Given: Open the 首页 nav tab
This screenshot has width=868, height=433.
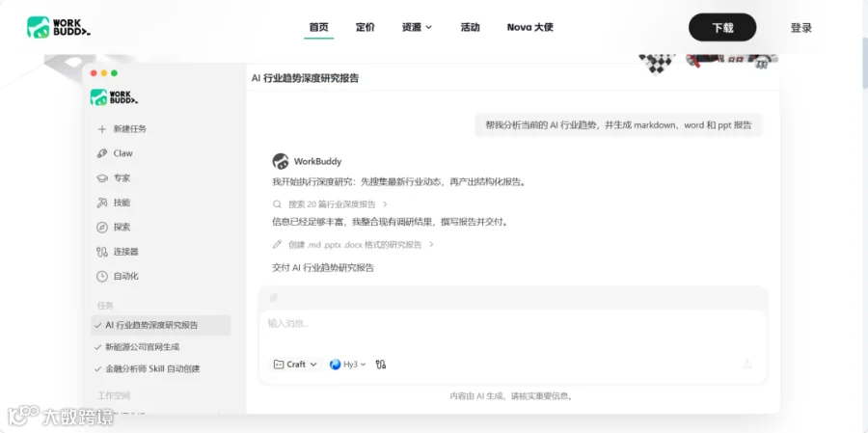Looking at the screenshot, I should (x=318, y=27).
